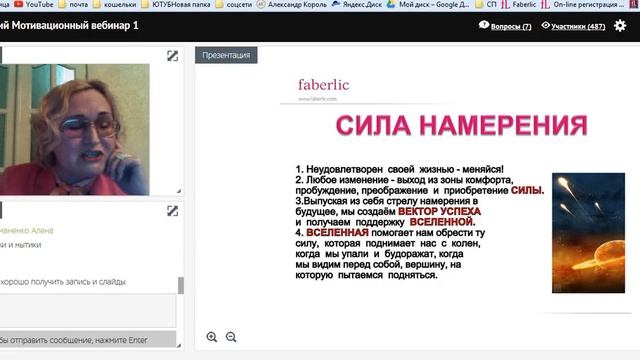This screenshot has height=360, width=640.
Task: Click chat message 'хорошо получить запись и слайды'
Action: (x=63, y=282)
